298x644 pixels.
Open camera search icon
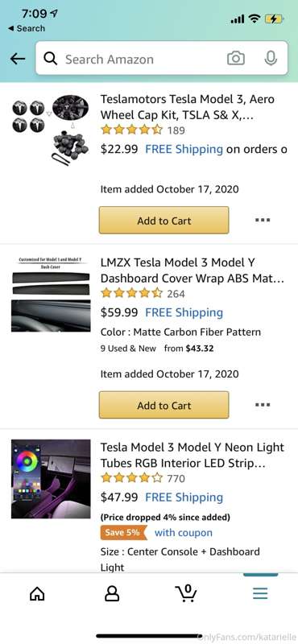point(236,58)
